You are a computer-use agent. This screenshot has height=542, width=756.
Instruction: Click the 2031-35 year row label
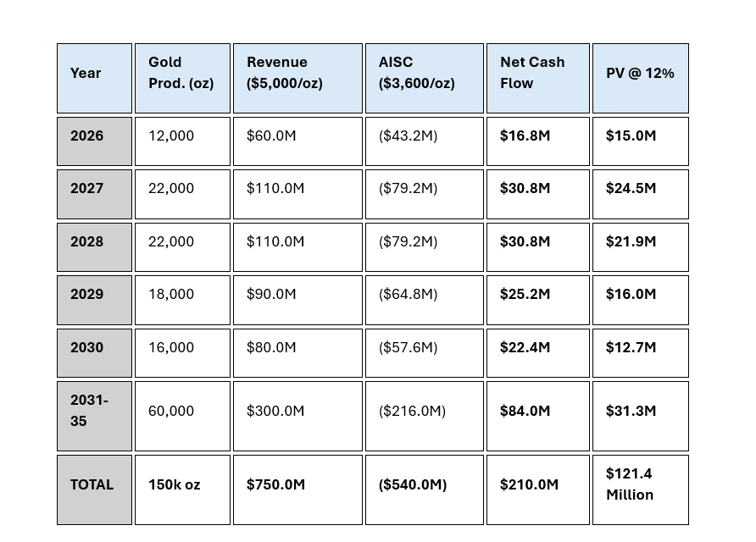tap(94, 415)
